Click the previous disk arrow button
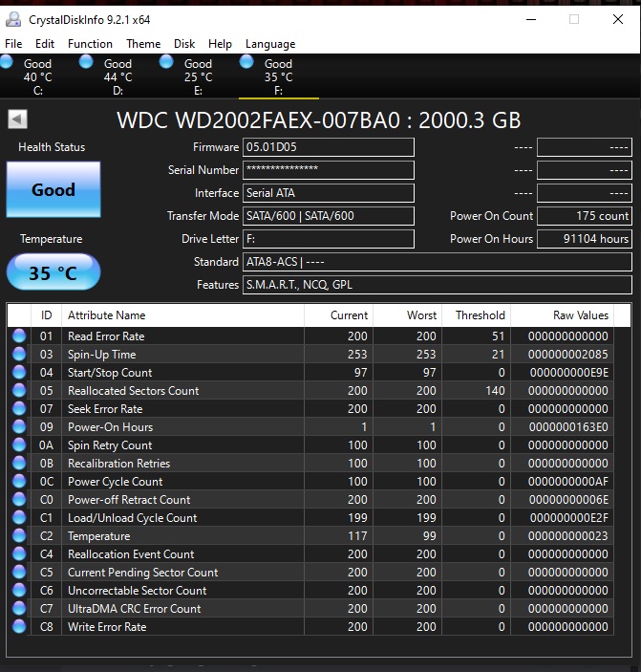 point(17,119)
